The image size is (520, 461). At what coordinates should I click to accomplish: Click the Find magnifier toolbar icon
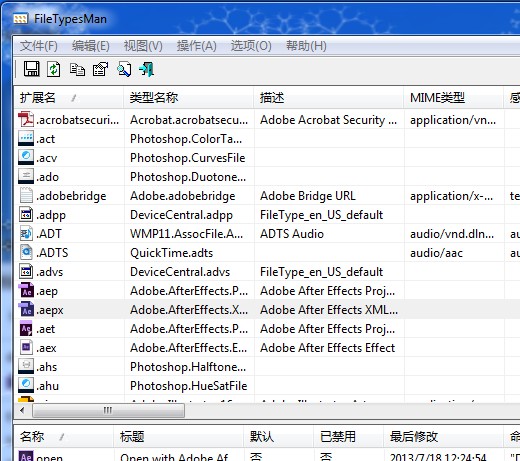coord(124,69)
